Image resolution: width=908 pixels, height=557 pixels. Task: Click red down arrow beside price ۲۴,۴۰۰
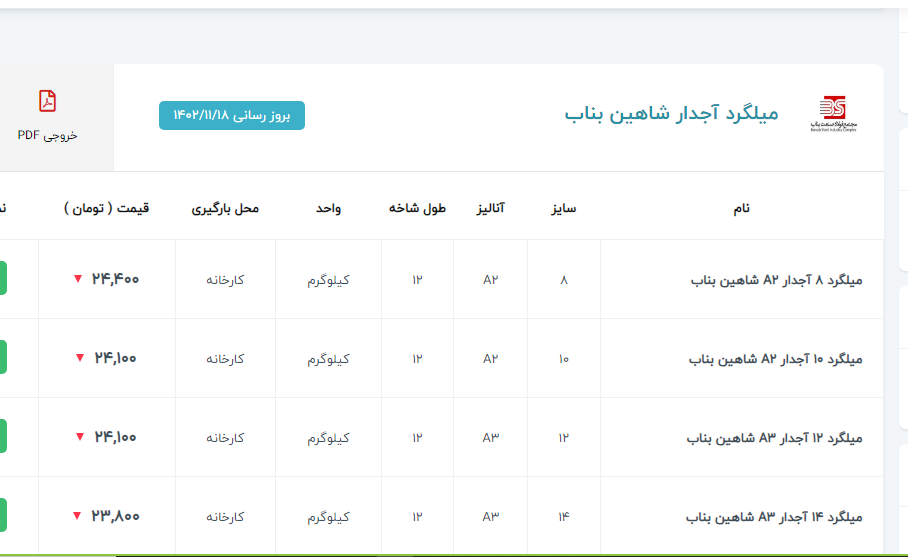[x=78, y=279]
